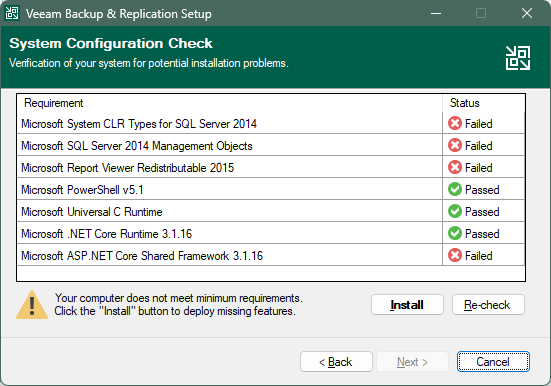
Task: Click 'Failed' text for SQL Management Objects row
Action: point(479,146)
